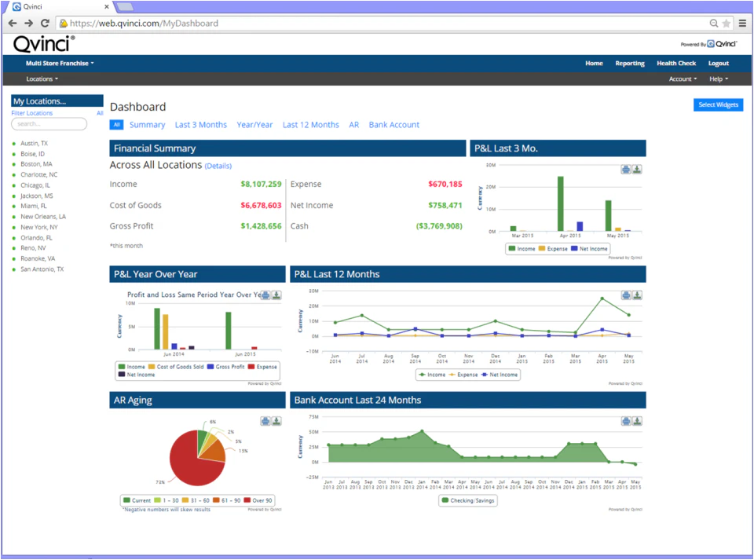Print the P&L Last 3 Mo chart
The image size is (754, 560).
click(x=626, y=168)
